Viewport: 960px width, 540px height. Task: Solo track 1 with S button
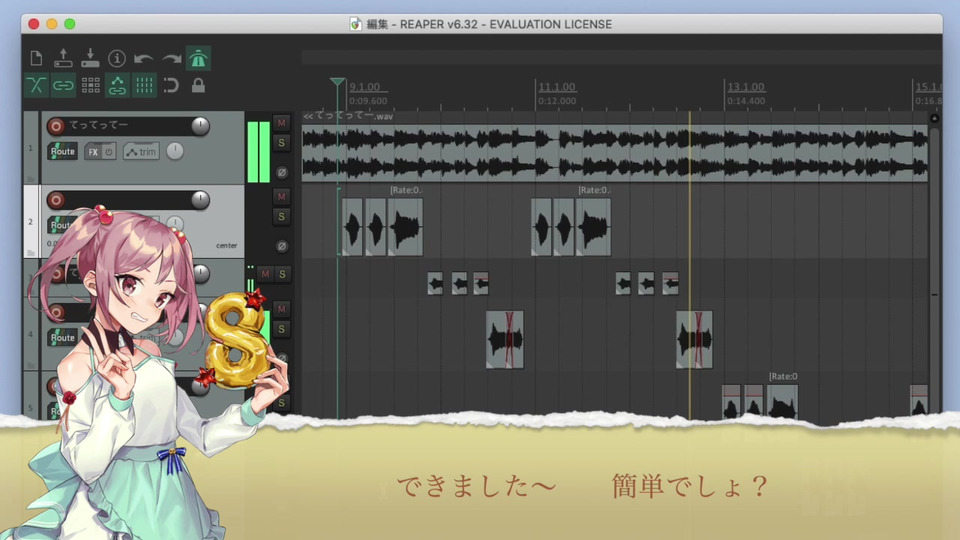tap(282, 143)
